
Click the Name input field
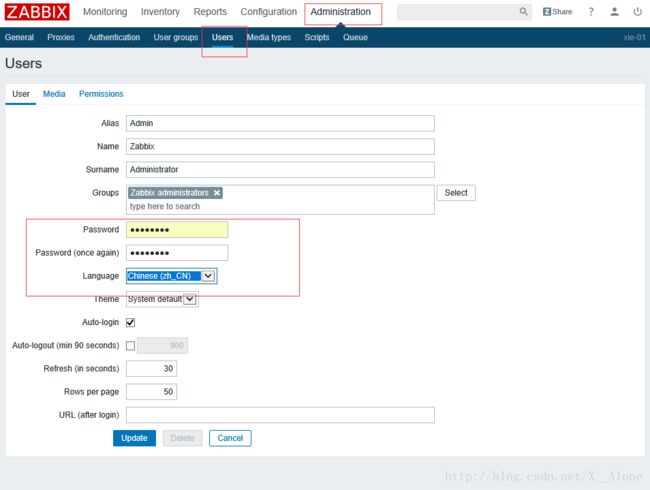tap(280, 146)
